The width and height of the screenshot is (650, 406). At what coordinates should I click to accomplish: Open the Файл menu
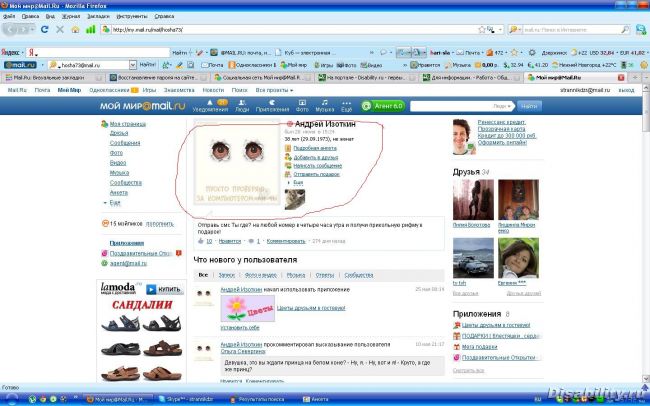[x=9, y=16]
